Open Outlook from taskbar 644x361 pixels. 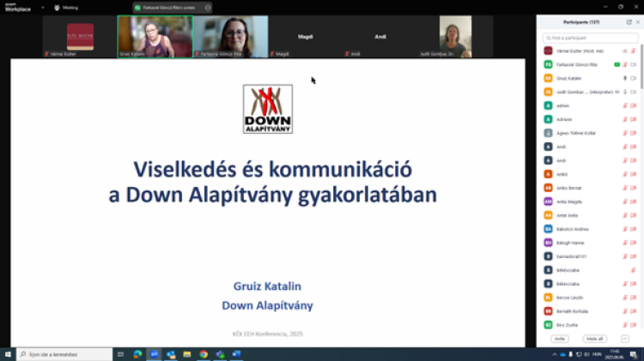171,354
